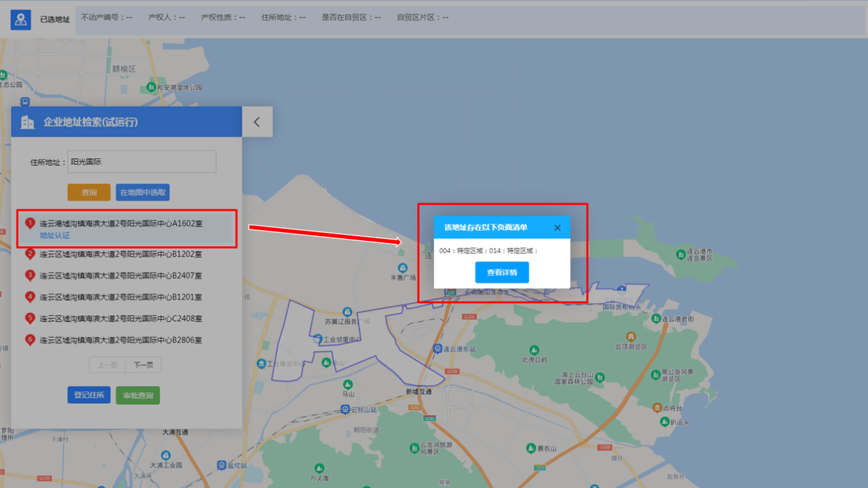Click the 点将台 landmark icon
This screenshot has height=488, width=868.
(x=657, y=409)
